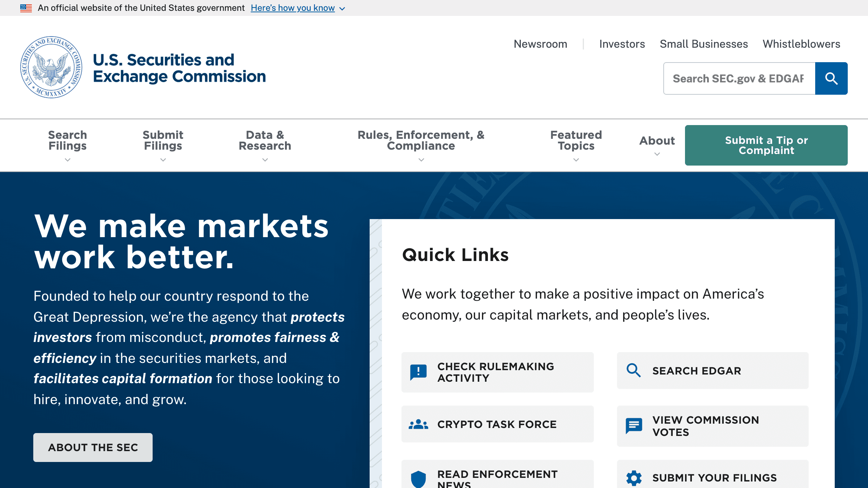Open Submit Your Filings quick link
Viewport: 868px width, 488px height.
(713, 474)
